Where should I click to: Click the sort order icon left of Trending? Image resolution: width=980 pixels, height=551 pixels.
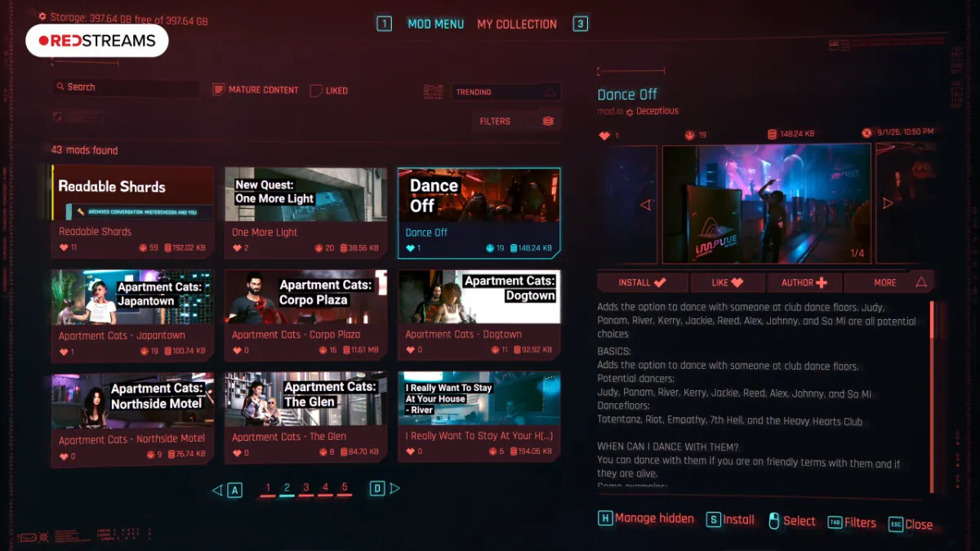(433, 92)
